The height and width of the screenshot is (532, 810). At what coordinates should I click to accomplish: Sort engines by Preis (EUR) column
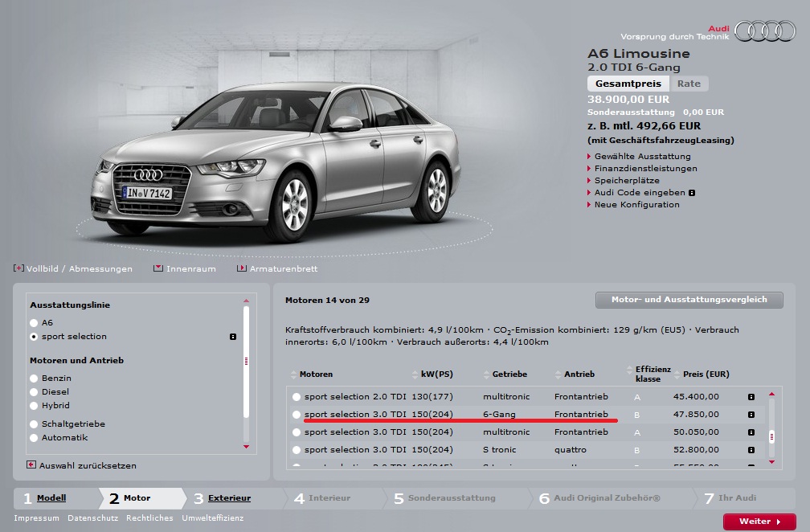pos(677,374)
